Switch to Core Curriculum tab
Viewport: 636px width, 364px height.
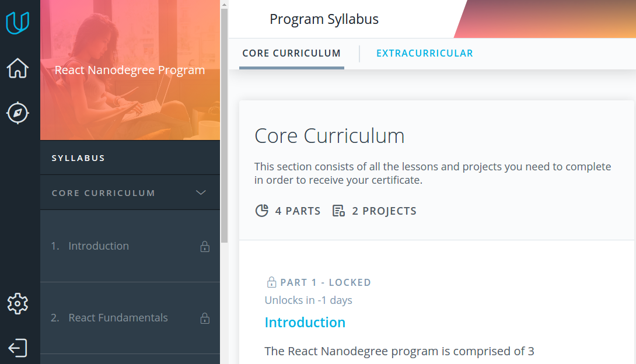pos(291,53)
